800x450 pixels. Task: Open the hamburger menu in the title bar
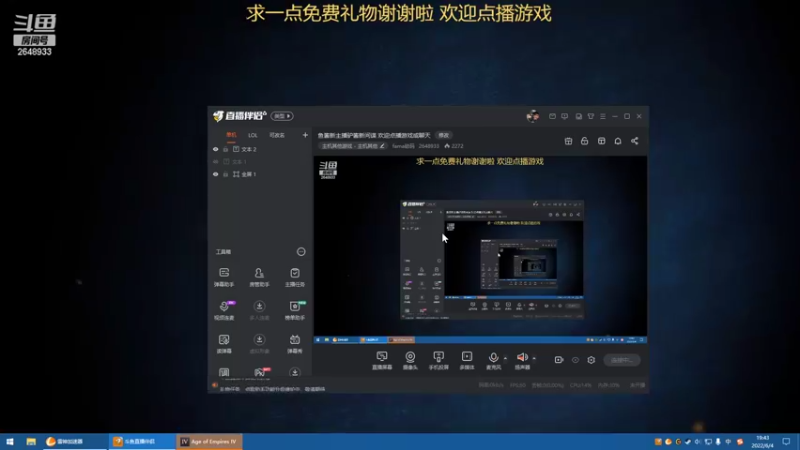tap(603, 116)
